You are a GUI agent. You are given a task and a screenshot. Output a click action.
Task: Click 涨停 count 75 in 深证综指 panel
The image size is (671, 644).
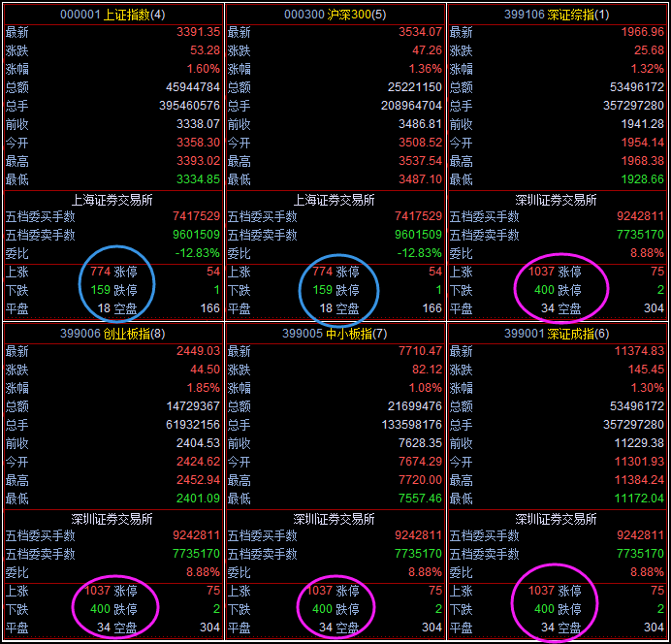coord(656,273)
